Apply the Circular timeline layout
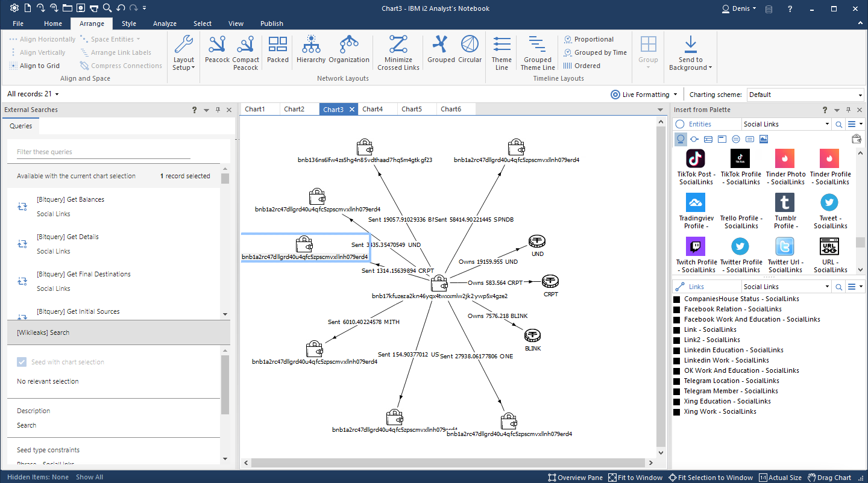Screen dimensions: 868x483 click(x=470, y=52)
